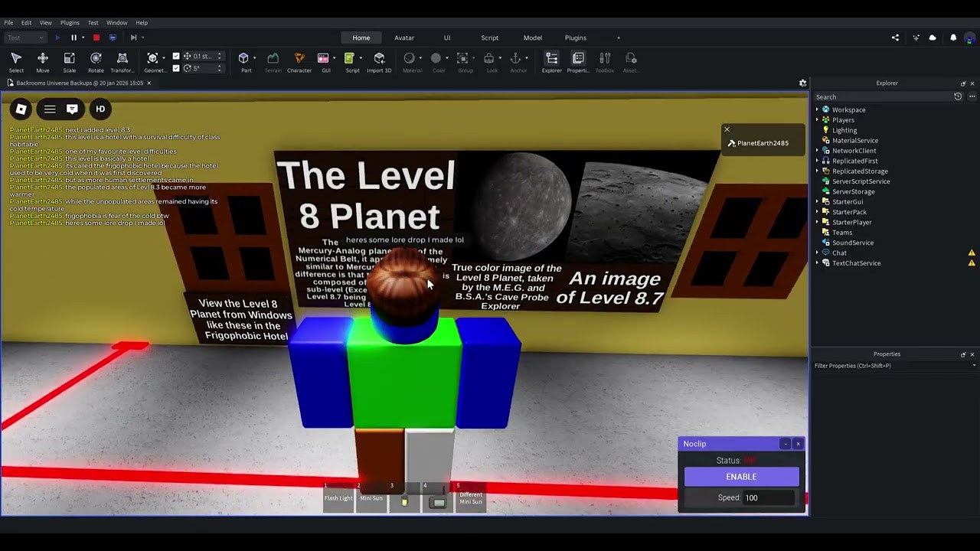Minimize the Noclip panel

(x=786, y=444)
